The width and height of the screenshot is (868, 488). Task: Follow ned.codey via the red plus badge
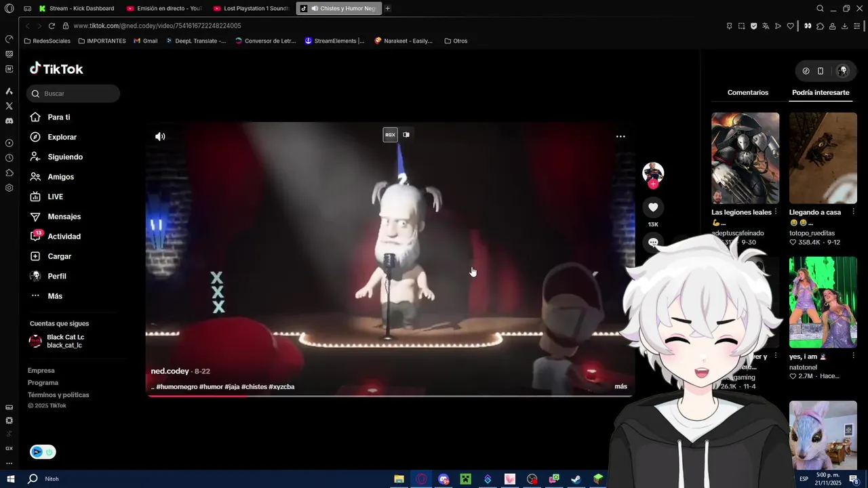pyautogui.click(x=653, y=184)
